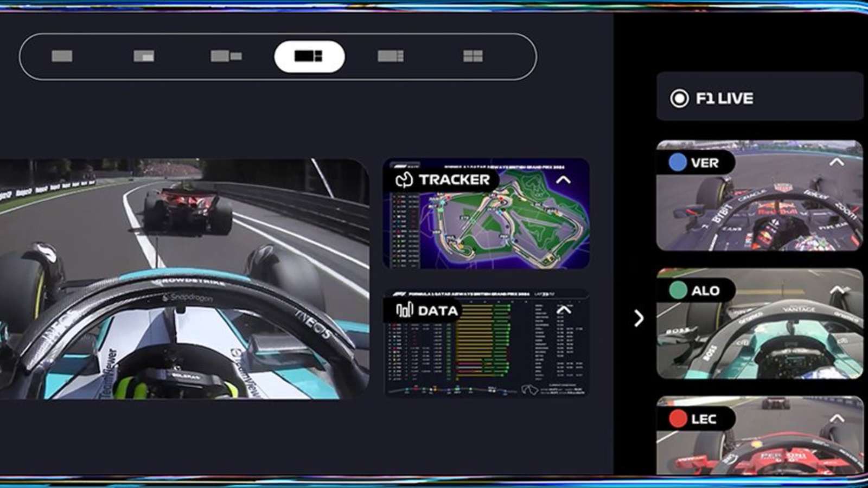Collapse the Tracker panel with chevron
The height and width of the screenshot is (488, 868).
tap(564, 180)
